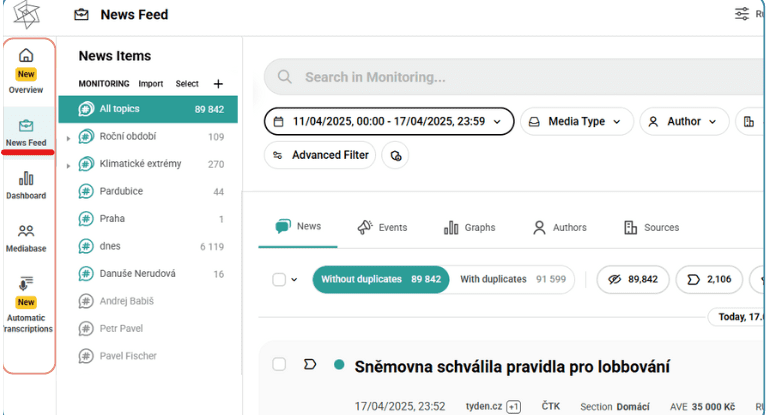Click the settings sliders icon at top right
This screenshot has width=767, height=415.
tap(741, 14)
